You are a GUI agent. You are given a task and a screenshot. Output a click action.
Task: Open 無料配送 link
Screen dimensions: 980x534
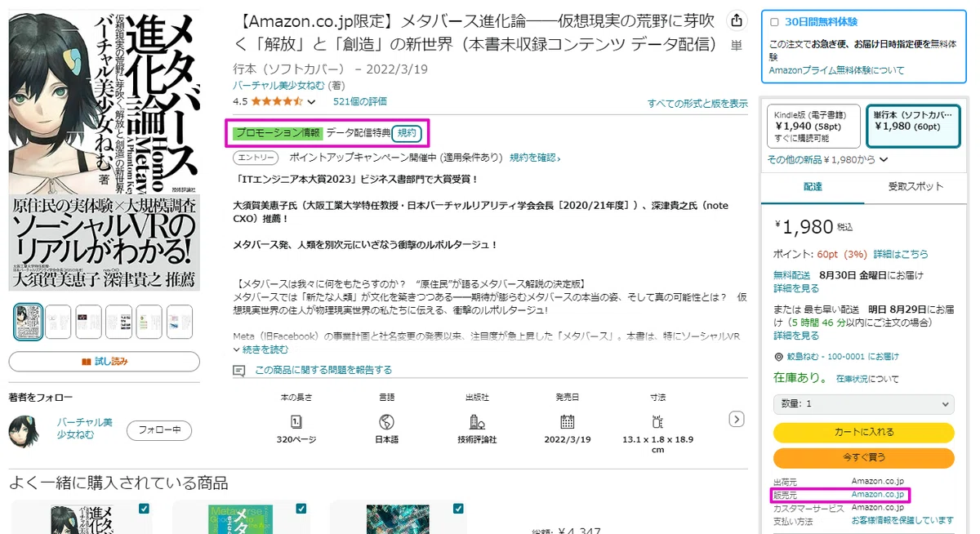[791, 275]
